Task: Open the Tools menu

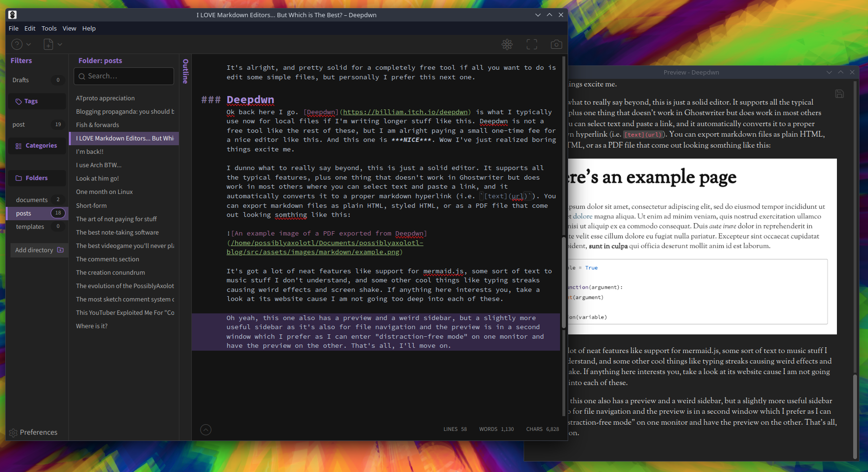Action: click(49, 28)
